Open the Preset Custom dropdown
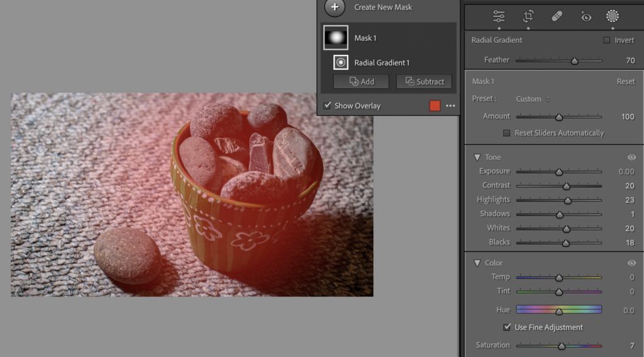Viewport: 644px width, 357px height. click(533, 99)
